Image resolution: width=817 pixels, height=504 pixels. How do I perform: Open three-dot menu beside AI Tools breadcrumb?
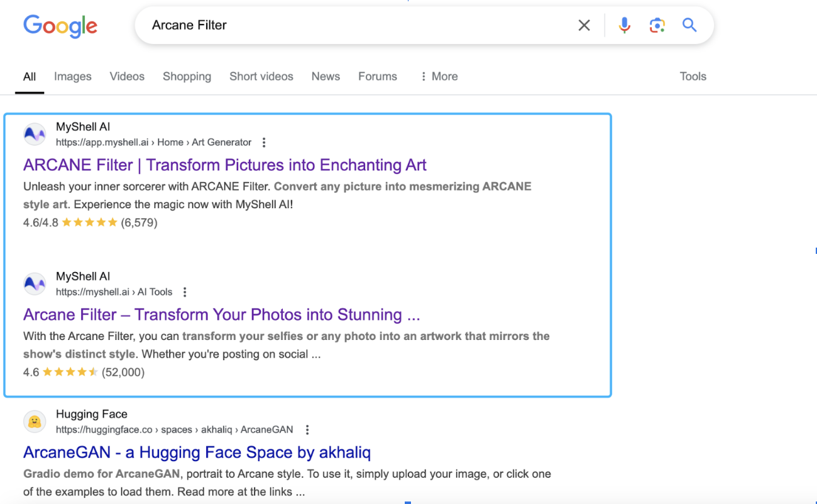[x=185, y=292]
